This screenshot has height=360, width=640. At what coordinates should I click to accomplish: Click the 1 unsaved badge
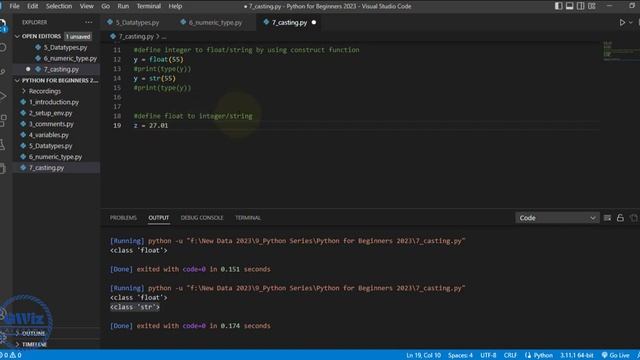click(x=78, y=37)
